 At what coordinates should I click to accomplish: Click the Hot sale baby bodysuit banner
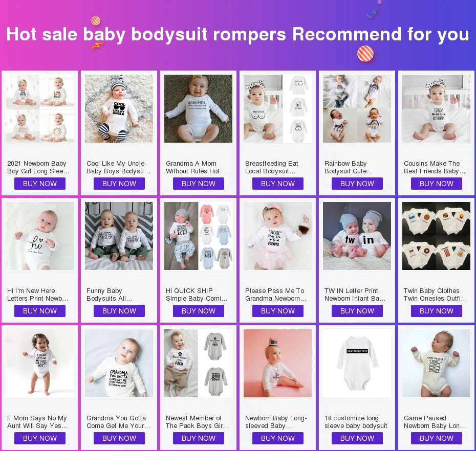pyautogui.click(x=238, y=34)
